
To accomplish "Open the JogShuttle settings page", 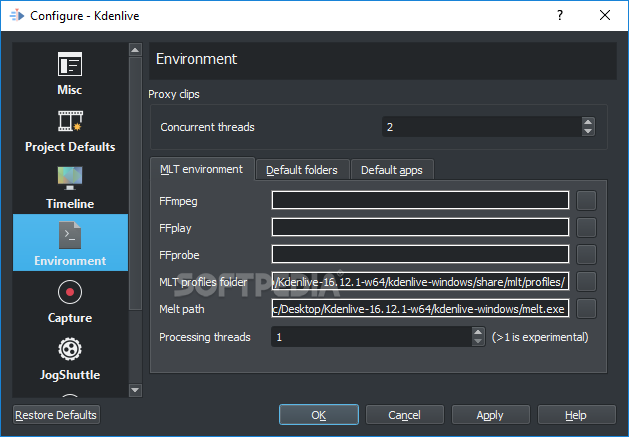I will point(70,358).
